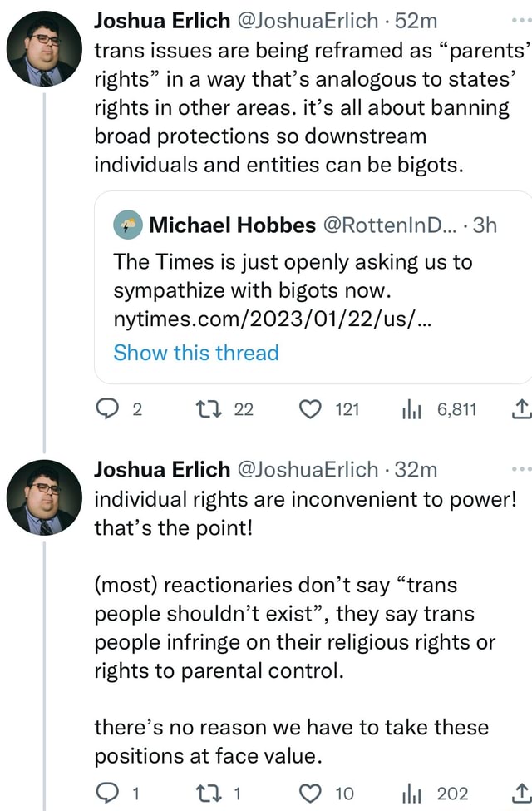Click Joshua Erlich's profile avatar

(45, 50)
